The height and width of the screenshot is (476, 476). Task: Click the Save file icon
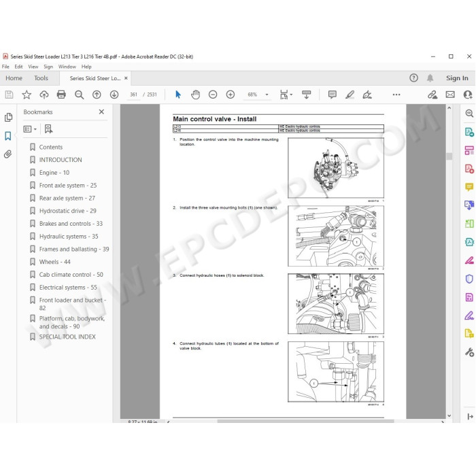coord(9,95)
